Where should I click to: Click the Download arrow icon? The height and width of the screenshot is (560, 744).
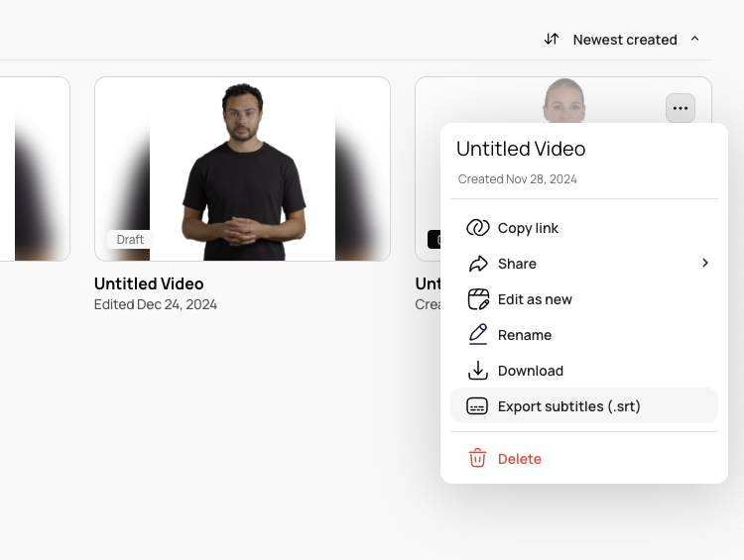point(478,371)
